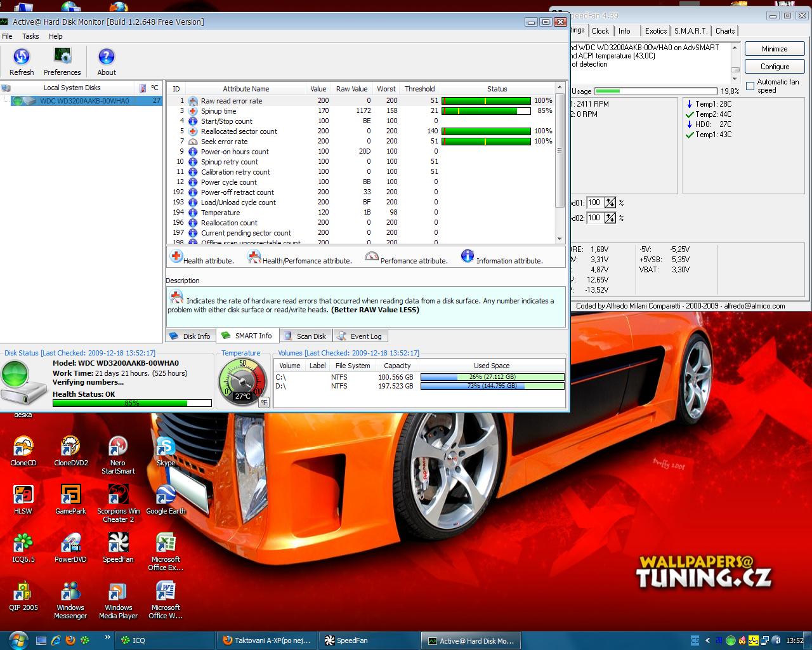Click the Google Earth desktop icon
This screenshot has height=650, width=812.
[166, 495]
